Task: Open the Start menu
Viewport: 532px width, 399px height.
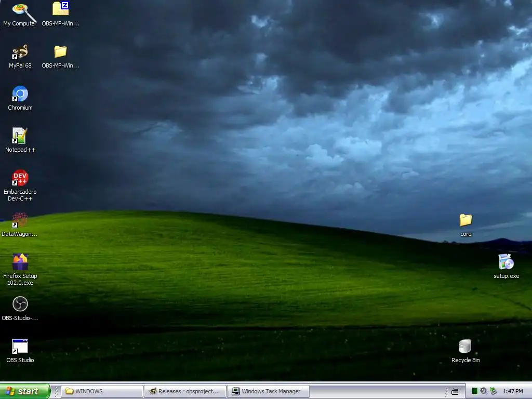Action: tap(25, 391)
